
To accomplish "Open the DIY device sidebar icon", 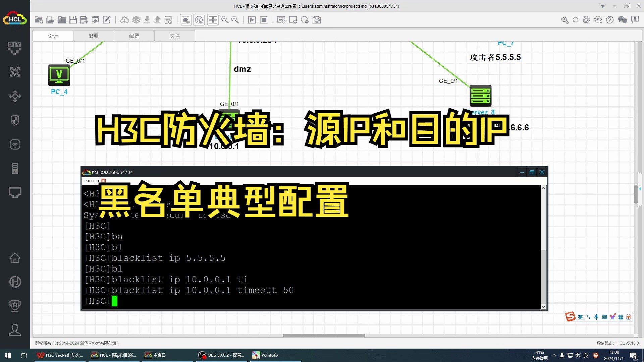I will pyautogui.click(x=15, y=48).
